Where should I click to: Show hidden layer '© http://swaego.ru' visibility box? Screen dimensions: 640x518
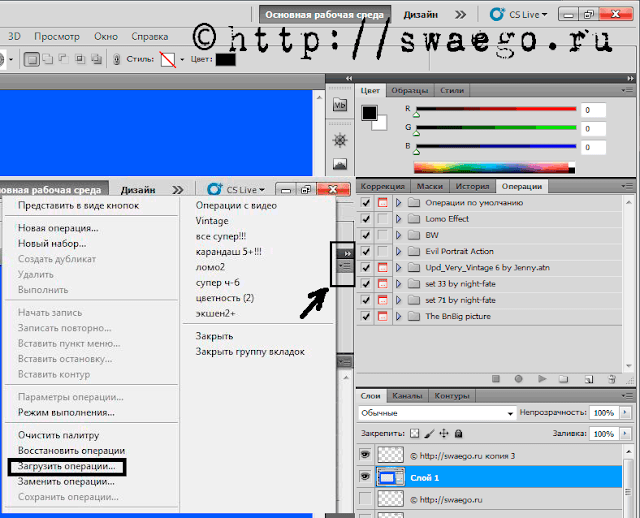tap(365, 498)
